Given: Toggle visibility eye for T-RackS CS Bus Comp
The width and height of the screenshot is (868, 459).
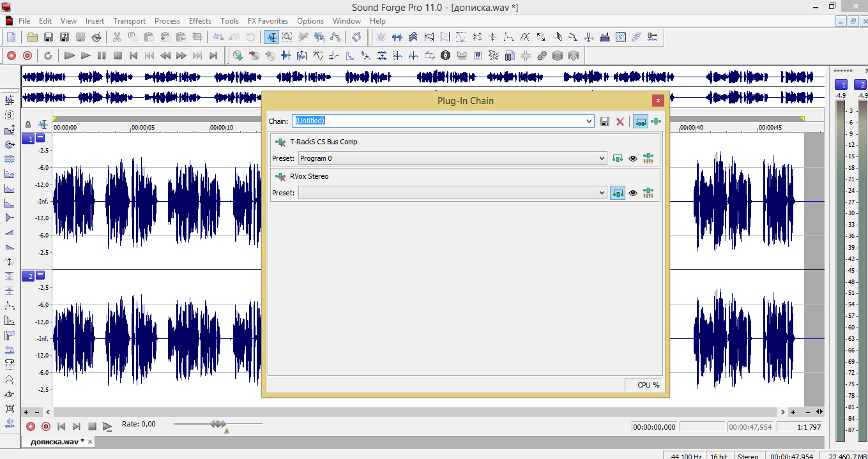Looking at the screenshot, I should (x=633, y=158).
